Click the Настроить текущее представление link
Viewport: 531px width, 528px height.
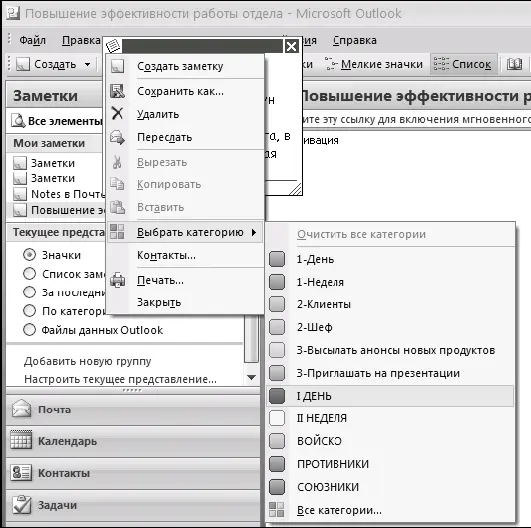coord(120,379)
